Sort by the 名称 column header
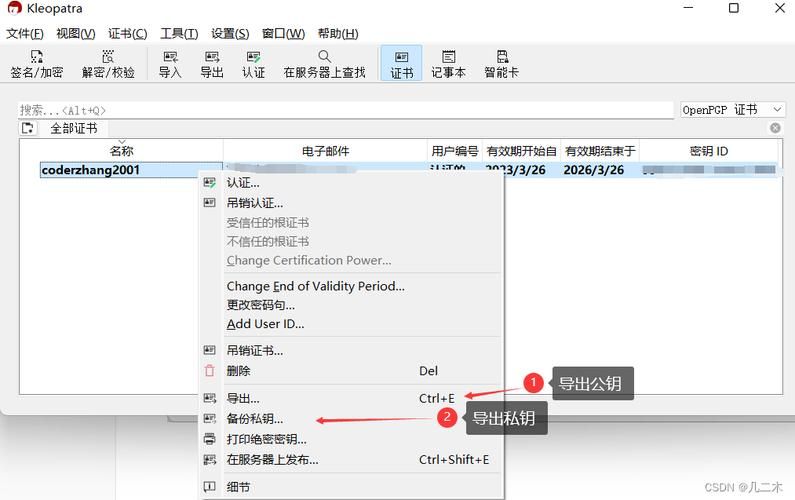The width and height of the screenshot is (795, 500). pos(121,151)
